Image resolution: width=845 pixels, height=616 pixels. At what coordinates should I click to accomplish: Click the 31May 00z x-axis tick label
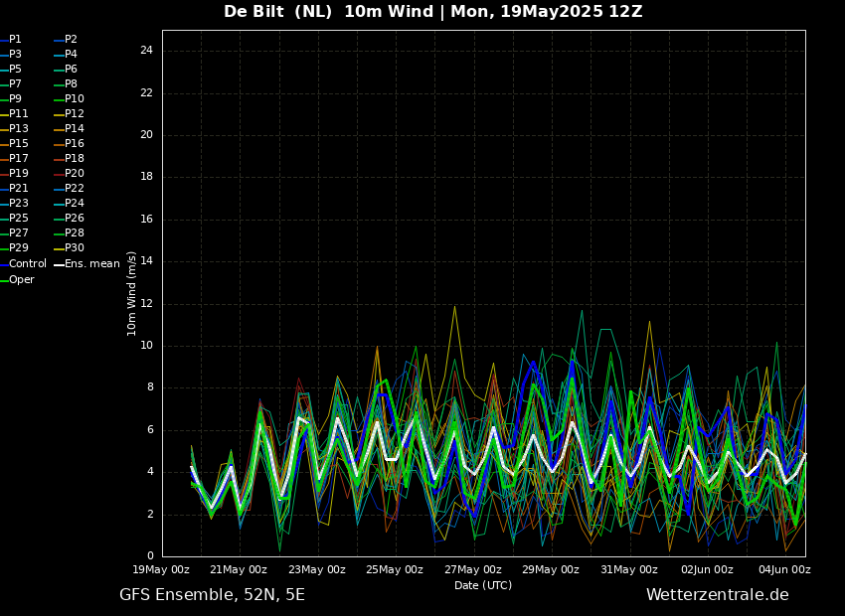[629, 569]
